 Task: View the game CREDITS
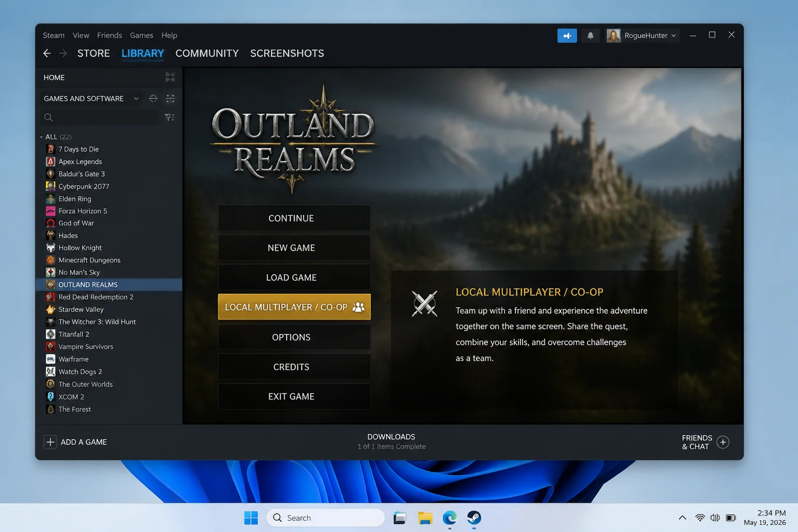click(x=294, y=367)
